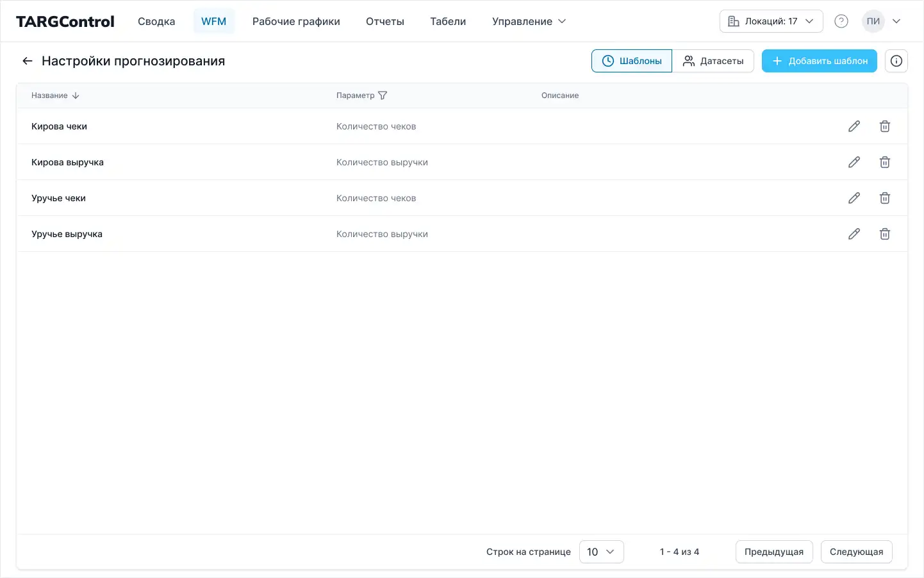Delete the Уручье выручка template
The height and width of the screenshot is (578, 924).
tap(885, 234)
